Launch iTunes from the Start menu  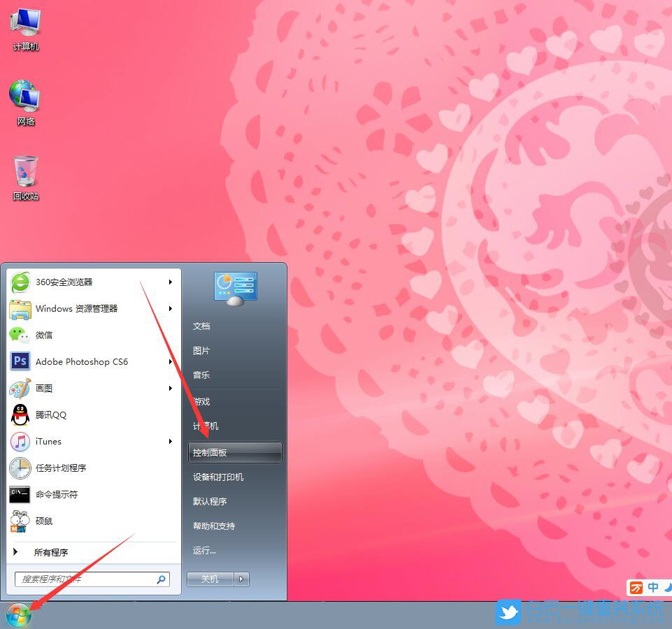tap(48, 441)
